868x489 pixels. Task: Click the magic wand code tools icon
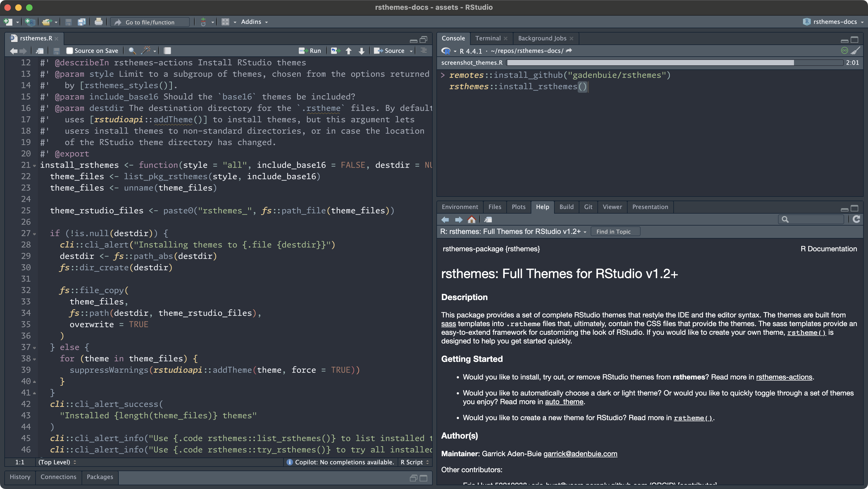(x=146, y=50)
